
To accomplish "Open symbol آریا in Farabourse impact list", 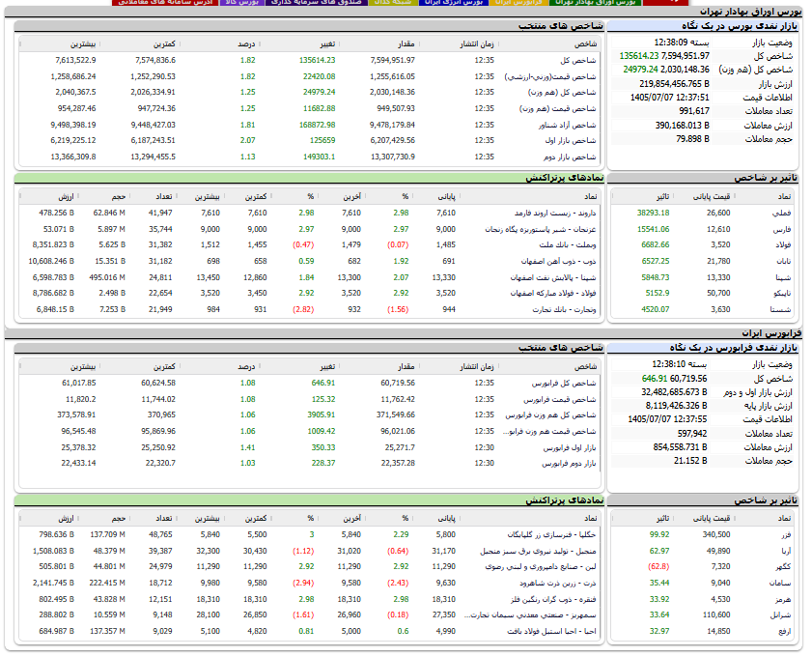I will point(786,552).
